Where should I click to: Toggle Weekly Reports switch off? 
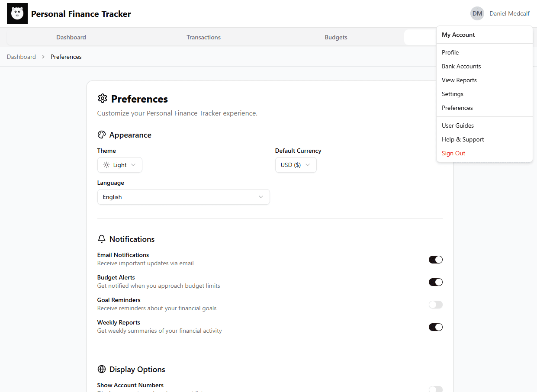click(435, 327)
